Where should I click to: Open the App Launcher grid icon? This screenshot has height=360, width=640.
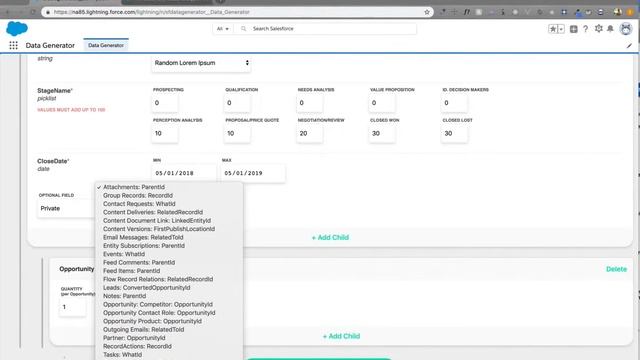13,45
